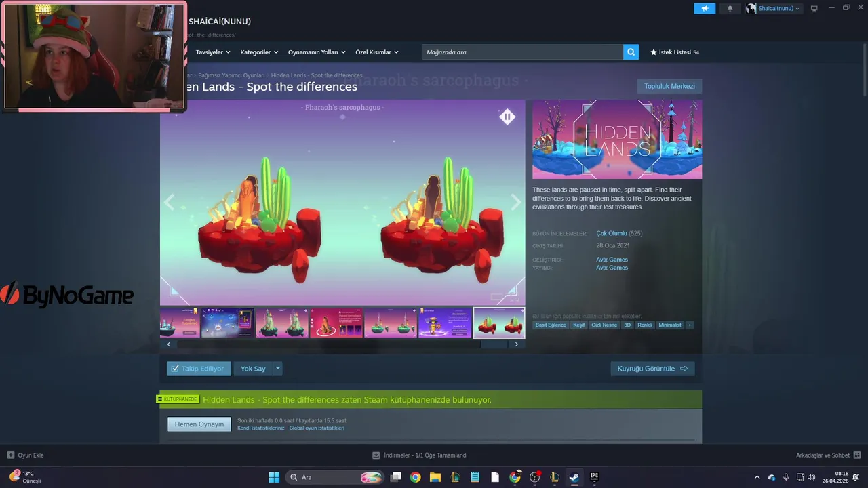Screen dimensions: 868x488
Task: Click Kuyruğu Görüntüle button
Action: (x=652, y=369)
